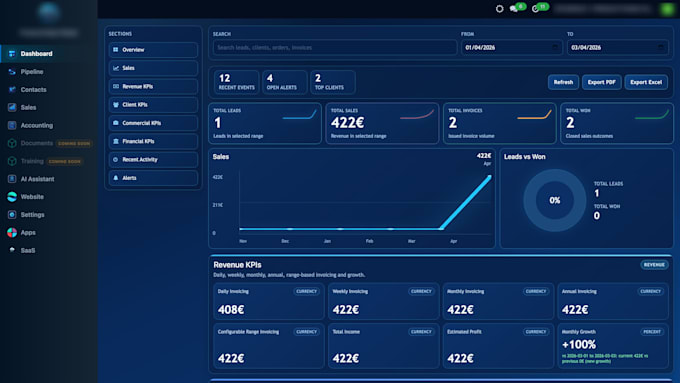Click the SaaS cloud icon in the sidebar
Viewport: 680px width, 383px height.
pos(12,250)
